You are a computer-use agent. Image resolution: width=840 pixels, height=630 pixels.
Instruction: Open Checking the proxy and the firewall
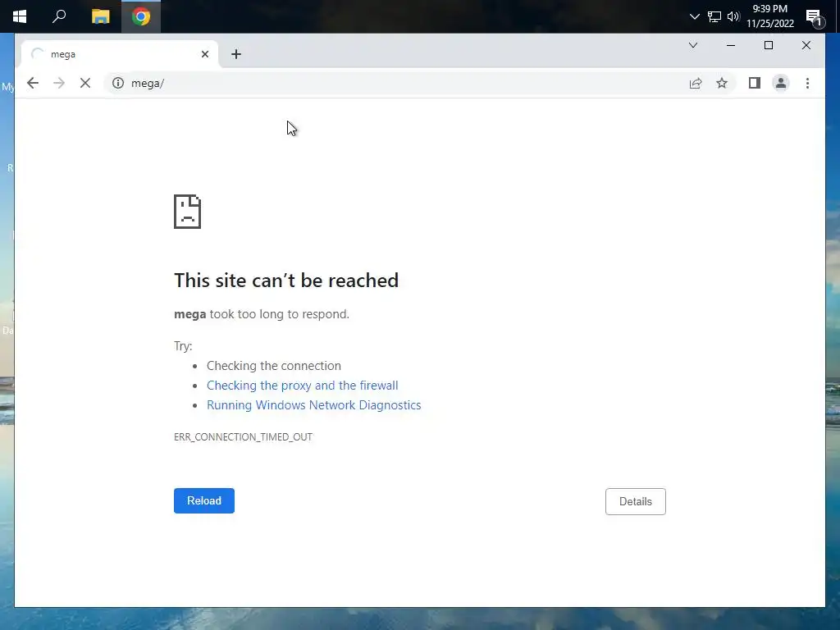[x=302, y=386]
